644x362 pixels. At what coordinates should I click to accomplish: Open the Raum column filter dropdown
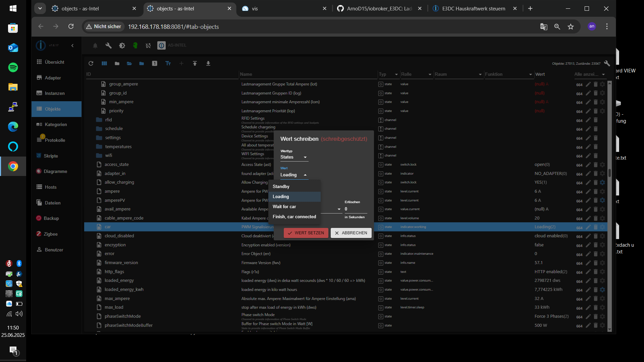480,74
